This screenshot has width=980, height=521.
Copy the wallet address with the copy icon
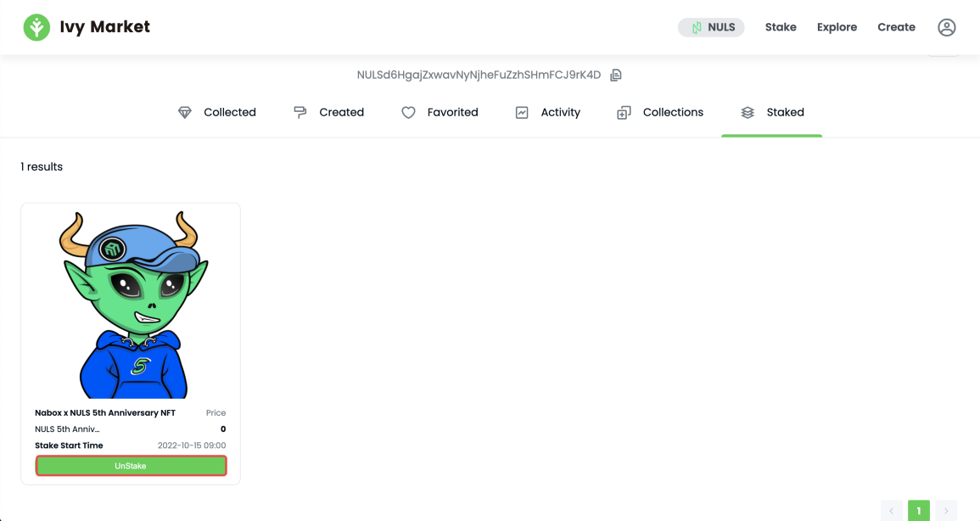616,75
